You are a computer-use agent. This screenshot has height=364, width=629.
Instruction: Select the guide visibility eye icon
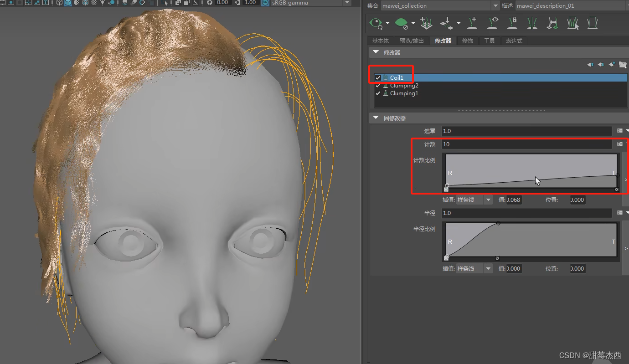[x=493, y=22]
